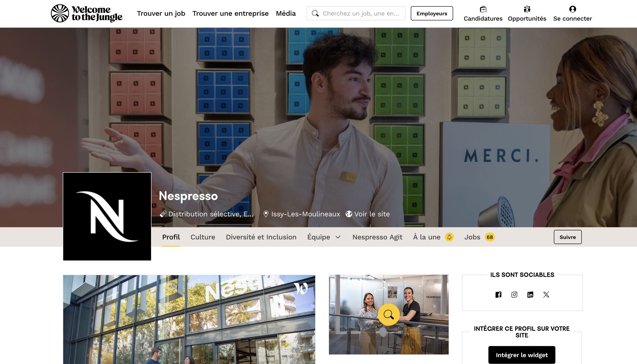The image size is (637, 364).
Task: Click the Nespresso company name heading
Action: 188,196
